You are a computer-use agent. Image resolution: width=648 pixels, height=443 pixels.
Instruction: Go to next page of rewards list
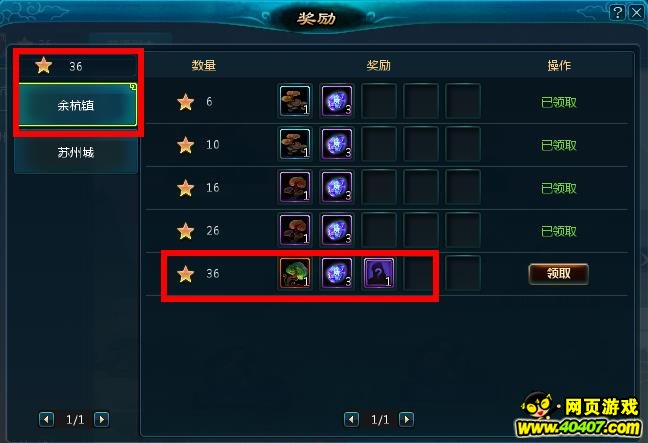coord(407,419)
